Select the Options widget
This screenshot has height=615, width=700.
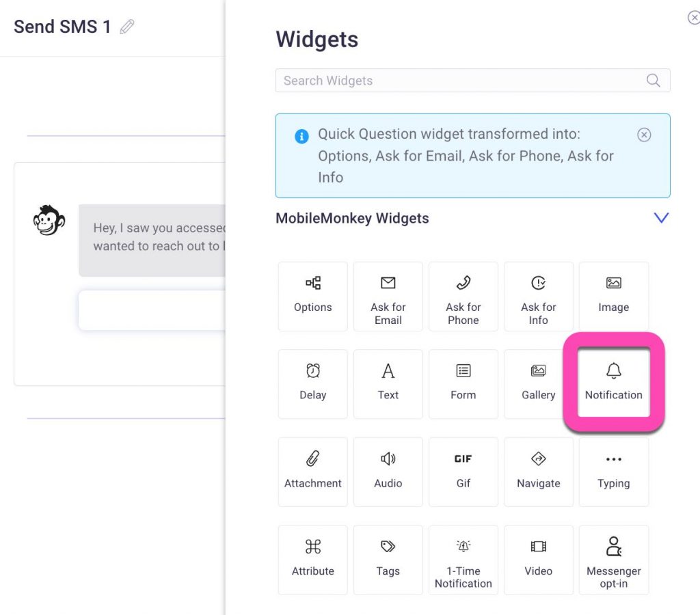coord(313,296)
